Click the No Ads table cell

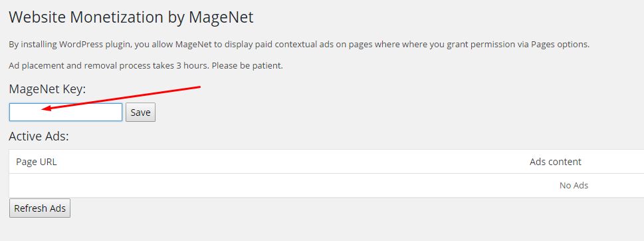click(x=574, y=186)
